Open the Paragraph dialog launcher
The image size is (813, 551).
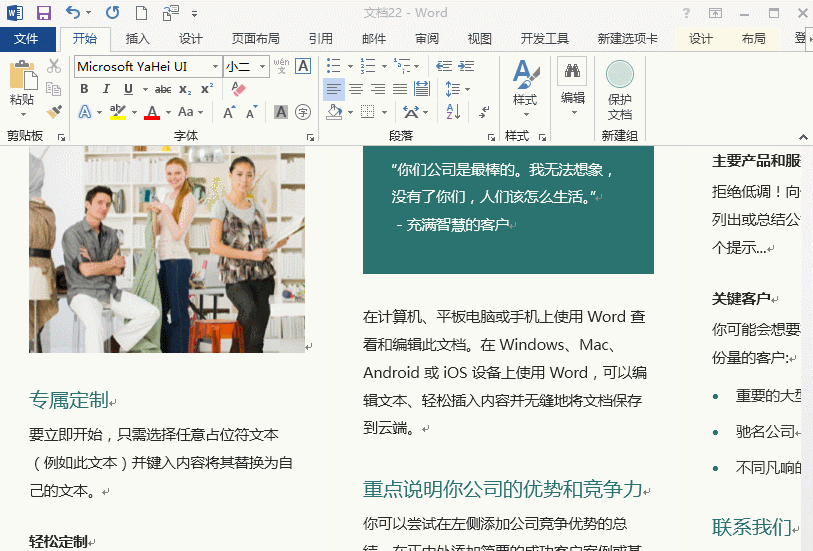tap(491, 137)
